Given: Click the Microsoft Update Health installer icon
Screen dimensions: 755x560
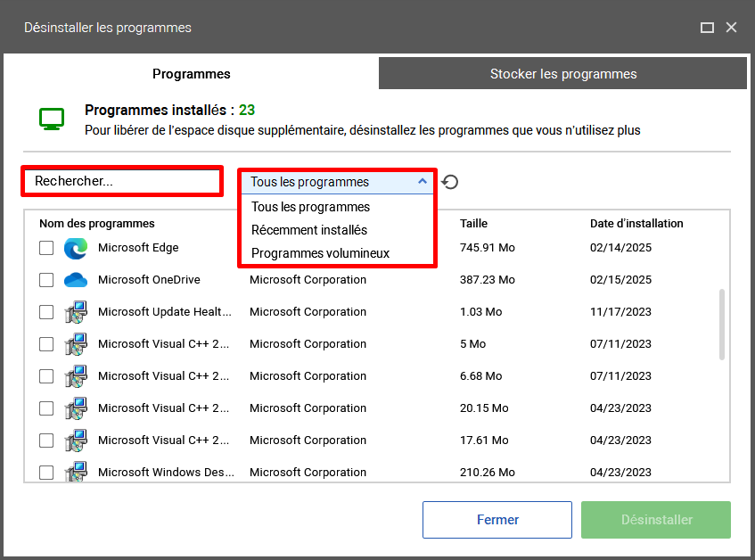Looking at the screenshot, I should (76, 312).
